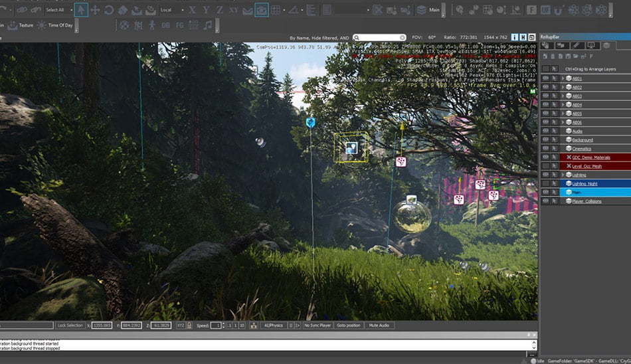The image size is (631, 364).
Task: Click the reflective environment probe sphere
Action: click(x=412, y=217)
